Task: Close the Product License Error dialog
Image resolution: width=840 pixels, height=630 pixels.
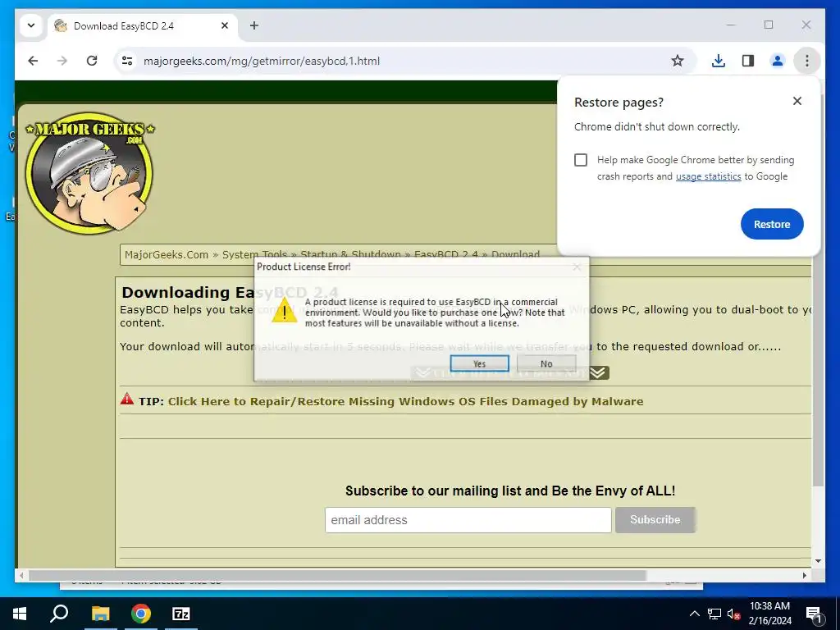Action: tap(577, 267)
